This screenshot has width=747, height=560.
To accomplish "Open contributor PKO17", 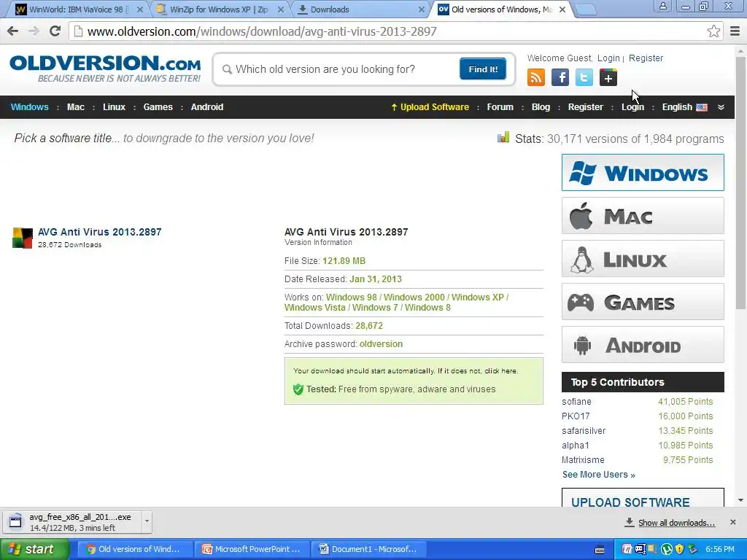I will (576, 416).
